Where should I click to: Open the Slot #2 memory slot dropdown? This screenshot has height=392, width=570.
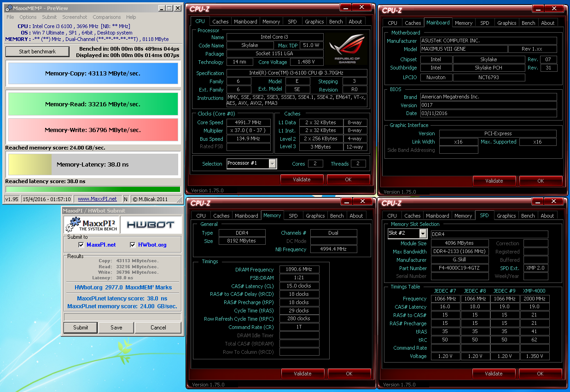click(423, 233)
